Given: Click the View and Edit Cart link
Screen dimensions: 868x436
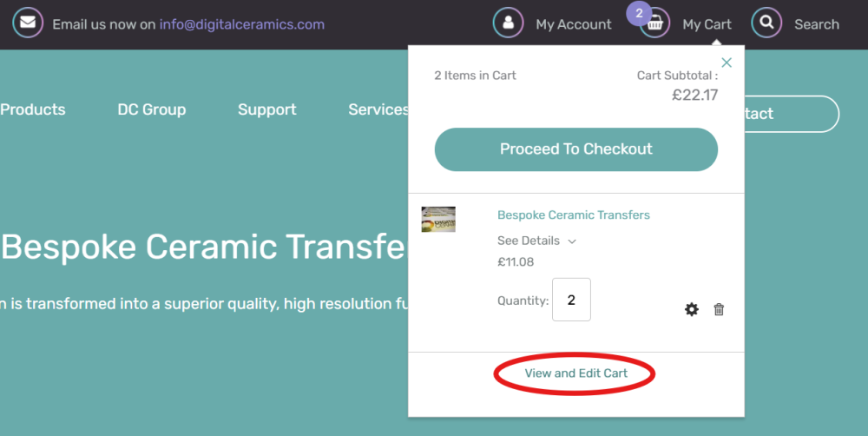Looking at the screenshot, I should [x=575, y=373].
